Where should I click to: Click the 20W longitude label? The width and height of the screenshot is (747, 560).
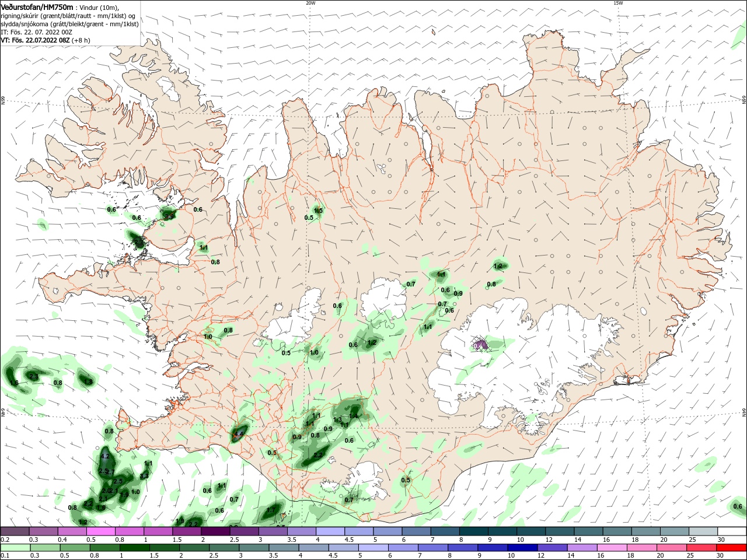310,3
